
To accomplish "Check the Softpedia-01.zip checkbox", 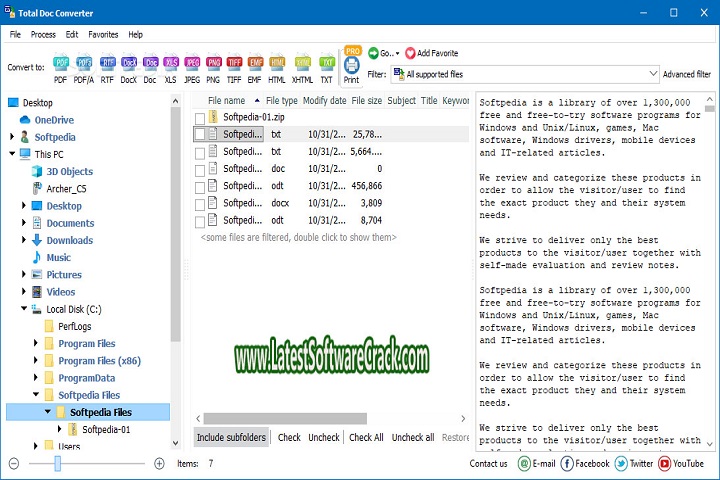I will point(200,119).
